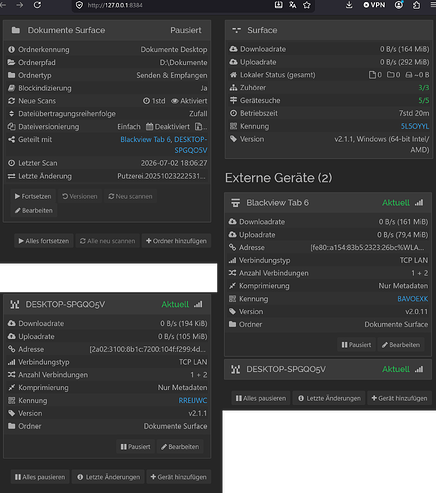Click the Ordner hinzufügen button
The image size is (436, 500).
pos(176,241)
